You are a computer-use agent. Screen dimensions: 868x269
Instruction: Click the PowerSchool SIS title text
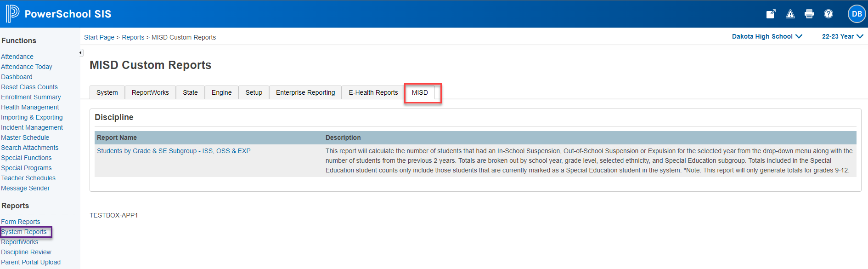tap(68, 14)
